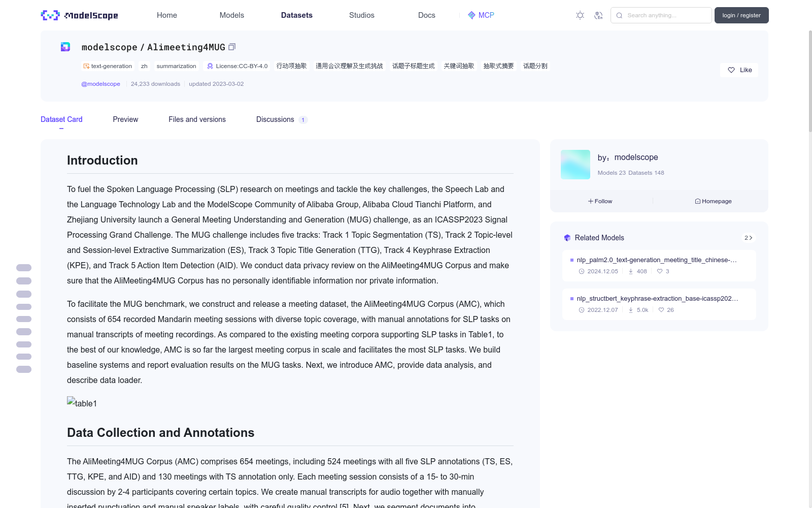Image resolution: width=812 pixels, height=508 pixels.
Task: Click the 'Introduction' heading
Action: (103, 161)
